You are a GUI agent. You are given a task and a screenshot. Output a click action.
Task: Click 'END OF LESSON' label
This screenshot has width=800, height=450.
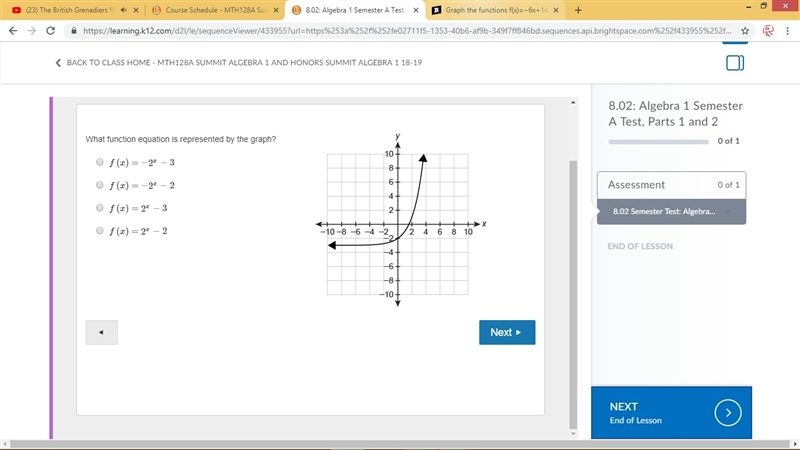pyautogui.click(x=640, y=246)
